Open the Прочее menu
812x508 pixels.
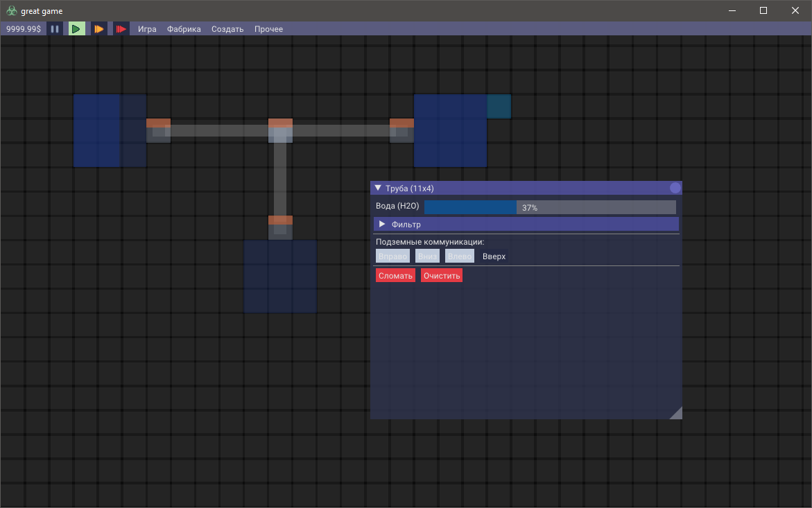click(268, 29)
